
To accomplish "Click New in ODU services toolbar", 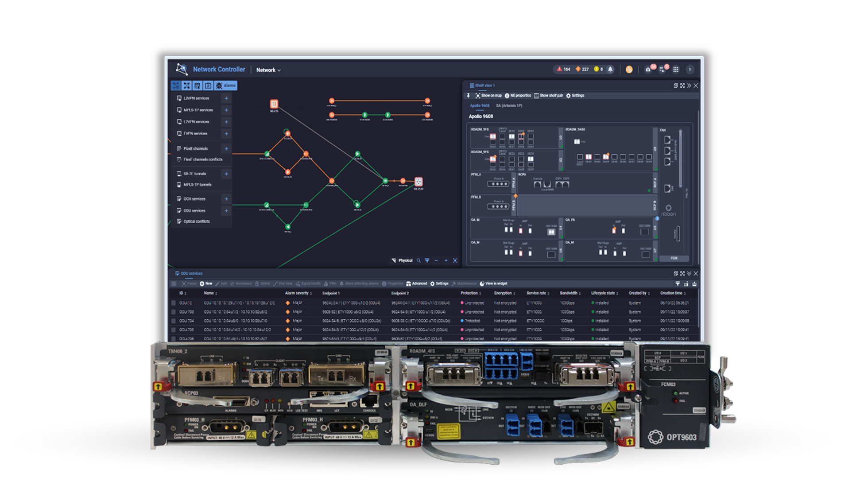I will pos(206,284).
